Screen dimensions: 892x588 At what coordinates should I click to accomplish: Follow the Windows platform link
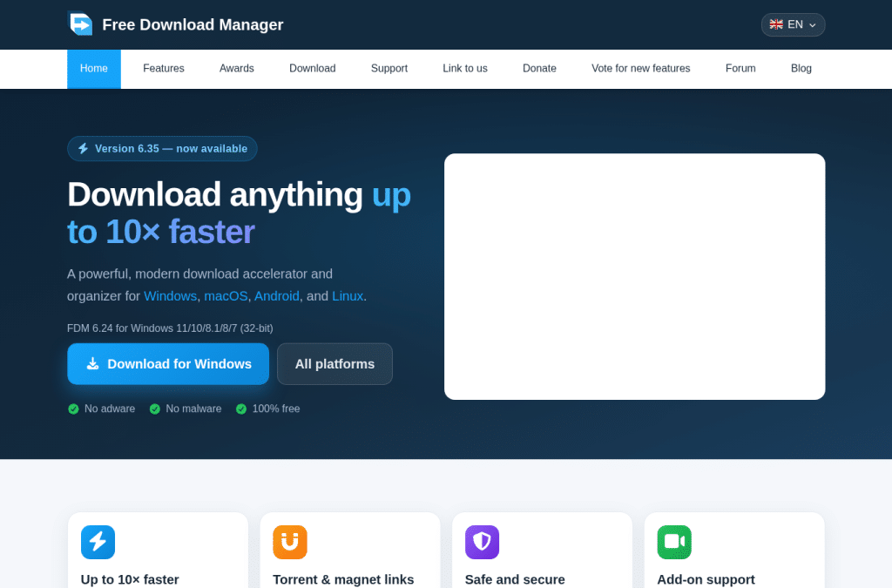170,295
